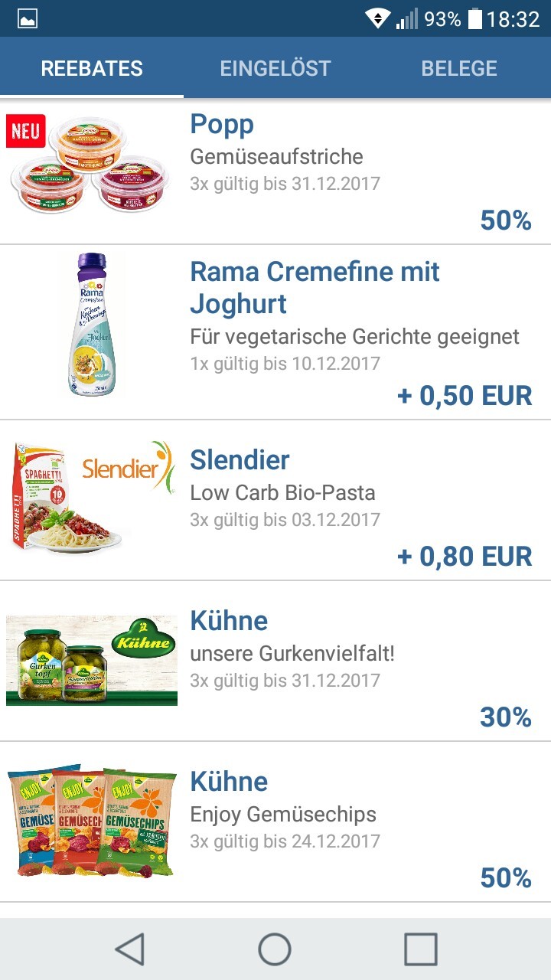The image size is (551, 980).
Task: Tap the Android back navigation icon
Action: pos(129,949)
